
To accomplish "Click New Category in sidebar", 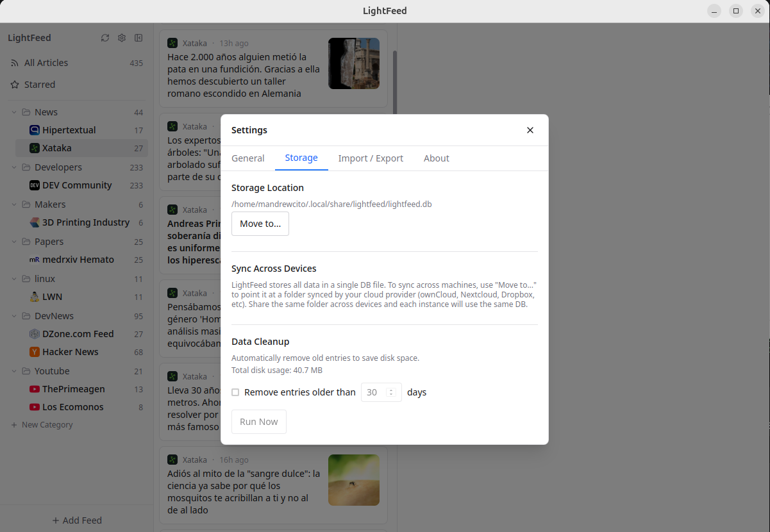I will 42,425.
